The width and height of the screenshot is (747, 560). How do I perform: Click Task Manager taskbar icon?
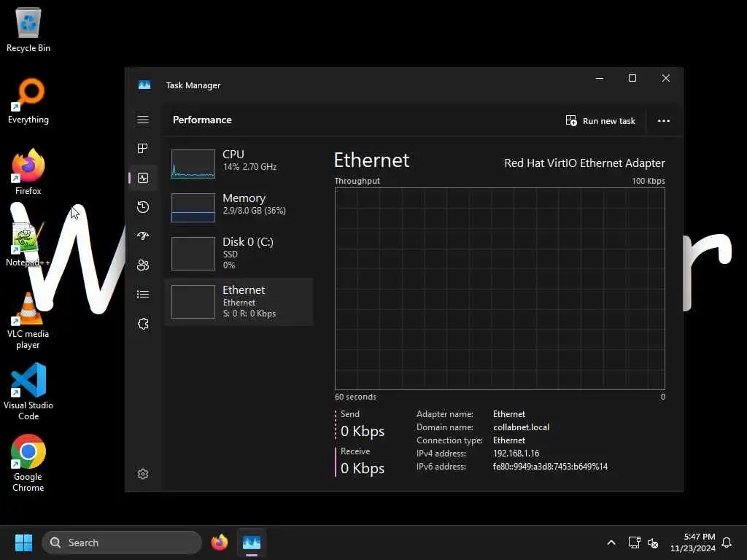[252, 542]
